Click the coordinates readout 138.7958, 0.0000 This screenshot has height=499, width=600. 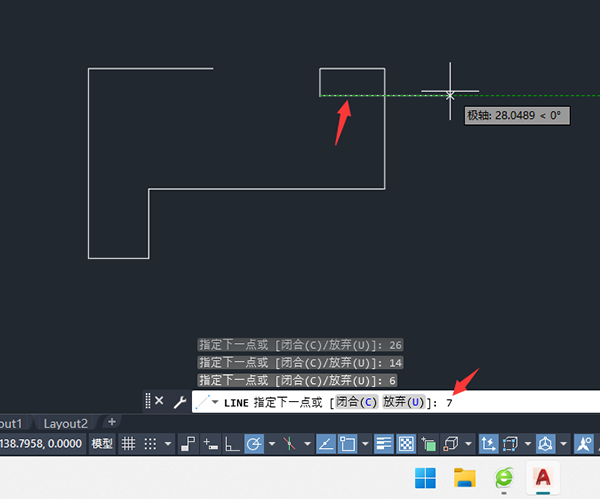point(41,444)
